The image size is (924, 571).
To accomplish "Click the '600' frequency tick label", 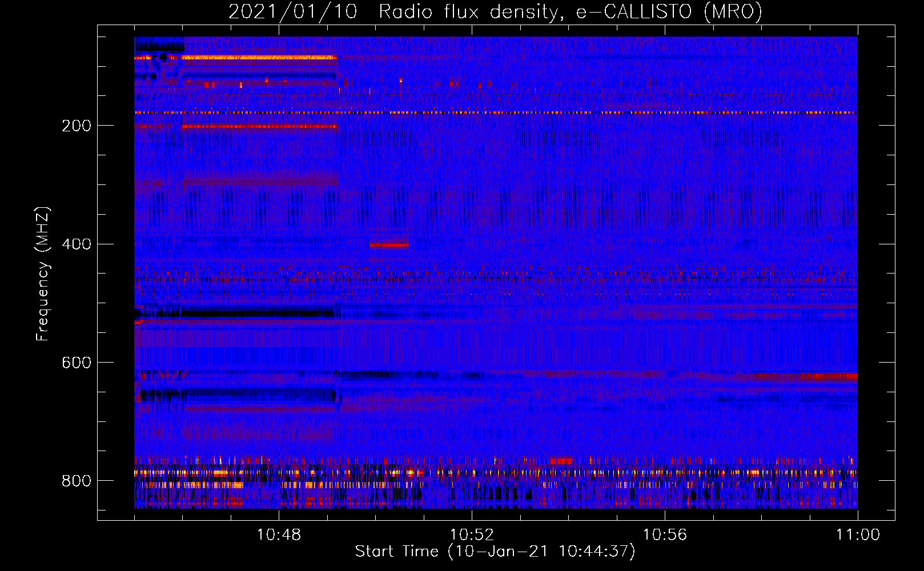I will [x=77, y=363].
